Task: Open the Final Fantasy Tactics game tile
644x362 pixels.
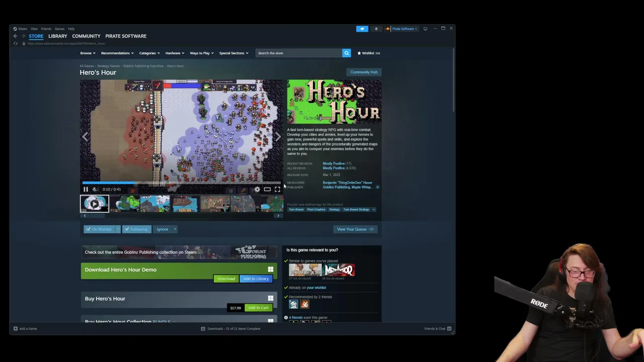Action: (305, 270)
